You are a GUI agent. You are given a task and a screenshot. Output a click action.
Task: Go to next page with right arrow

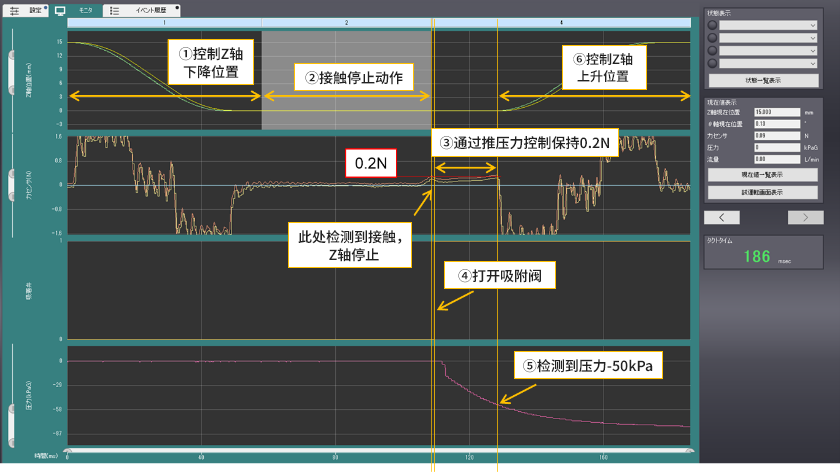tap(798, 216)
